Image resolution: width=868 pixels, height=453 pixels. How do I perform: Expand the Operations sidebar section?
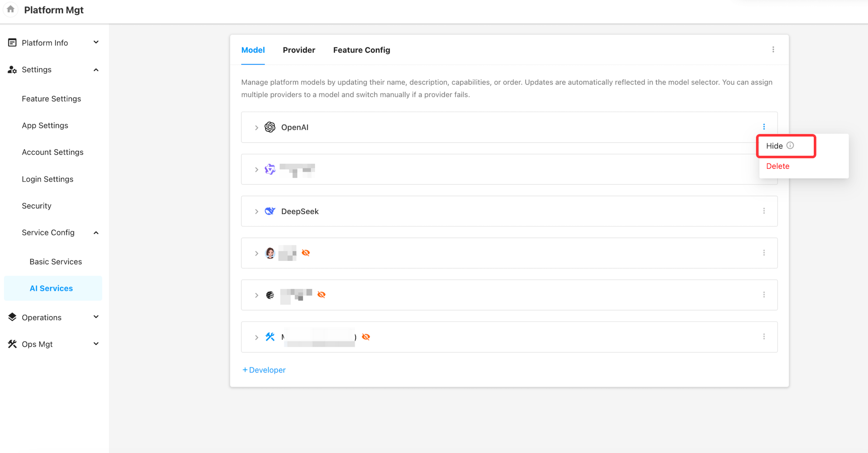[x=96, y=317]
